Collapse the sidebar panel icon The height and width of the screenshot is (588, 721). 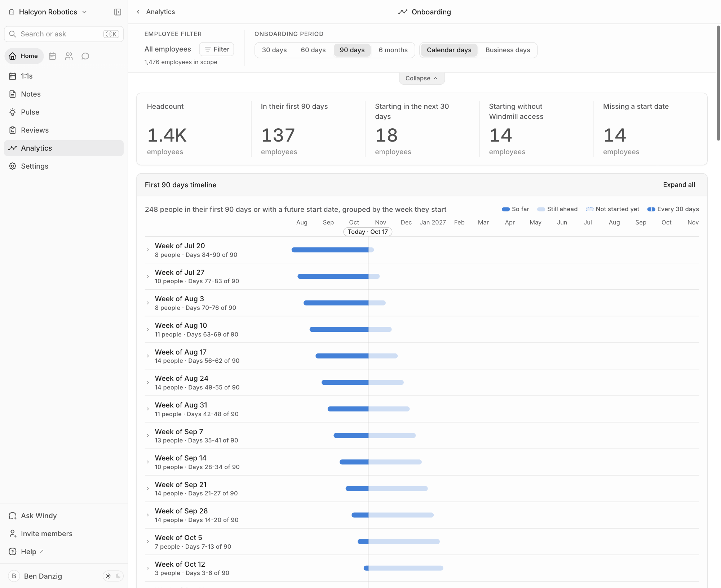(118, 12)
